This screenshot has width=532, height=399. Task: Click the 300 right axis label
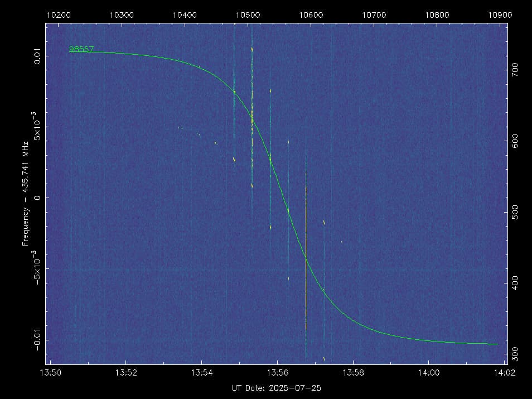pyautogui.click(x=515, y=353)
